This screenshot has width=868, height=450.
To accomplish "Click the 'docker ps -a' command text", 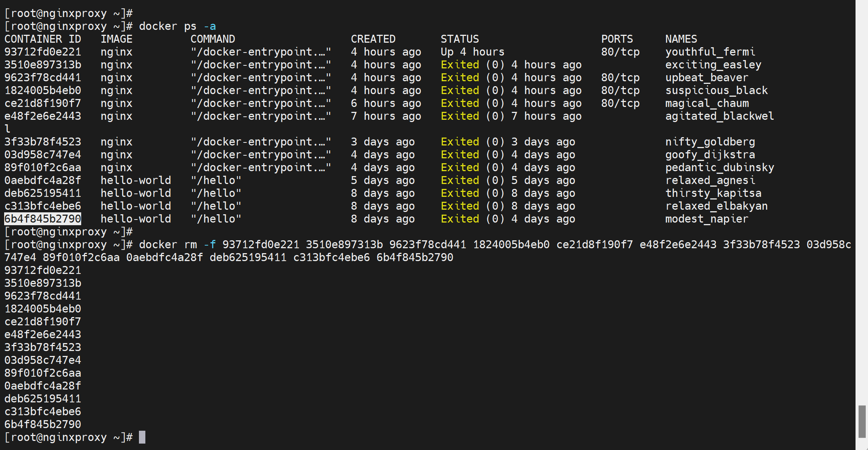I will tap(177, 26).
